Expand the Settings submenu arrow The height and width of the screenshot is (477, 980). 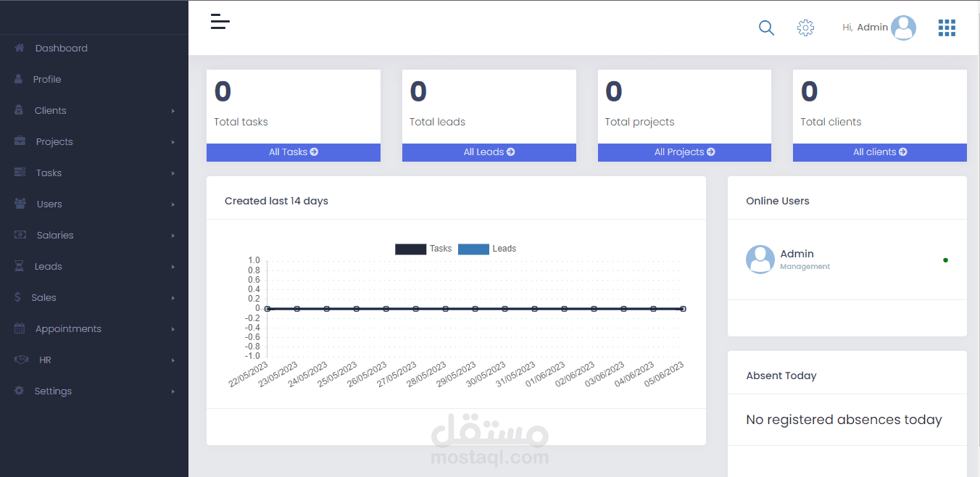coord(173,391)
